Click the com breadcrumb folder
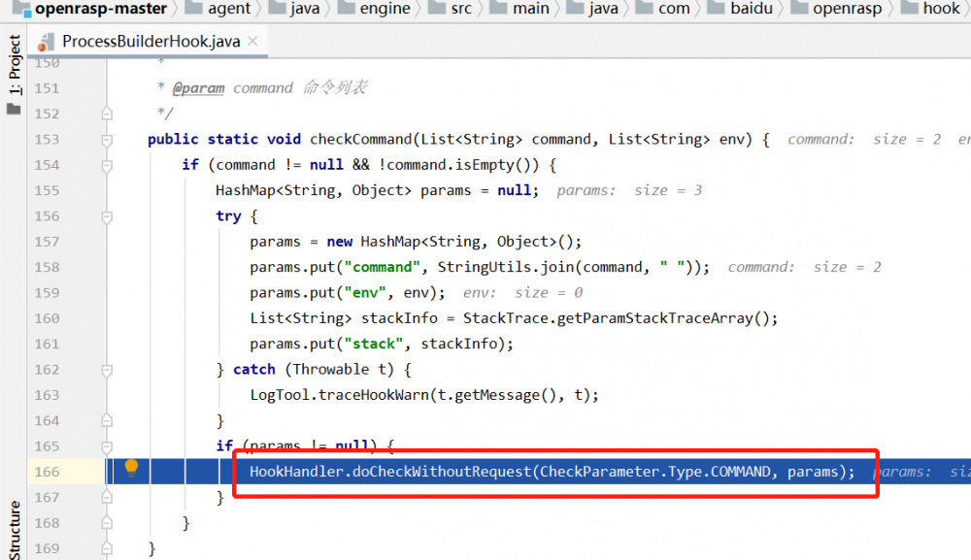971x560 pixels. tap(662, 9)
